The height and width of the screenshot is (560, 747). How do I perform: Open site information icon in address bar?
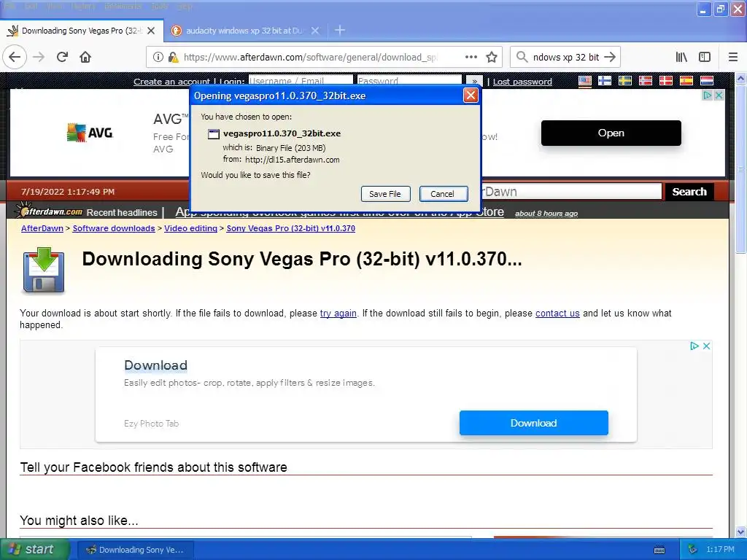click(x=158, y=57)
